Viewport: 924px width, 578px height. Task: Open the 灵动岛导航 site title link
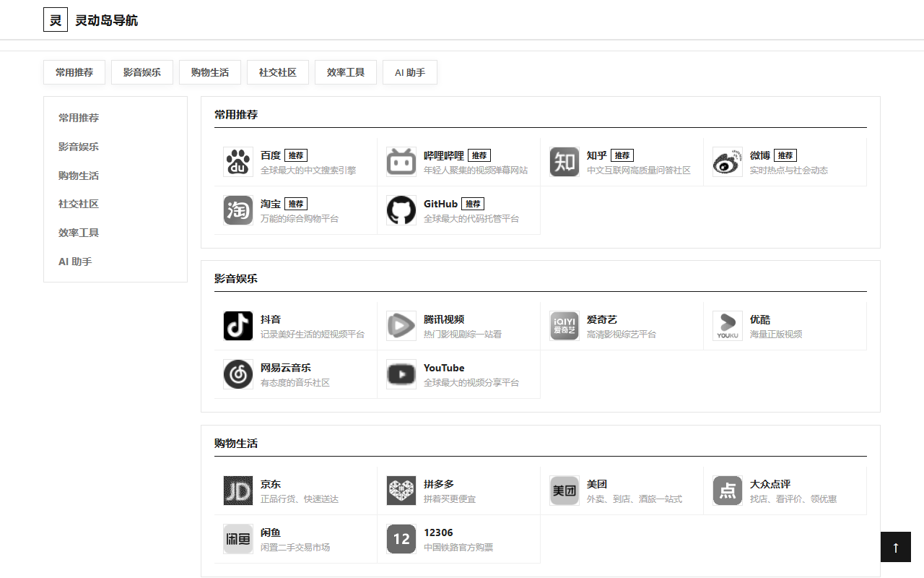point(106,20)
